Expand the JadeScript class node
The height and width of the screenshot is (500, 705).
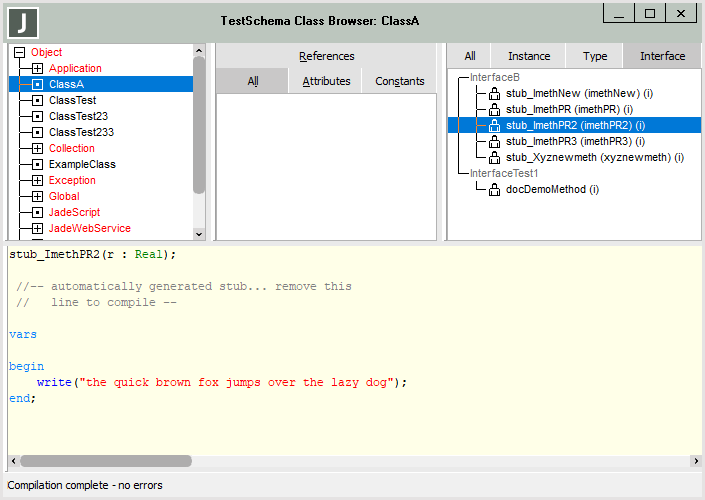37,213
